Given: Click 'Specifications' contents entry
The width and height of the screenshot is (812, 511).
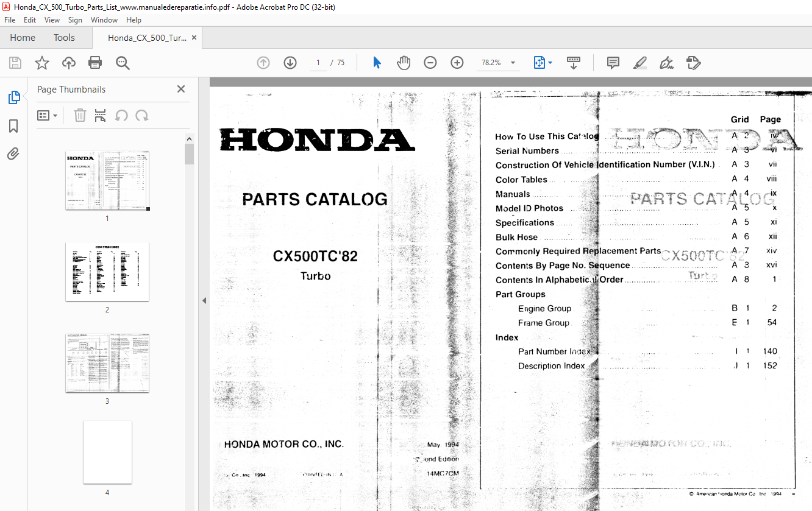Looking at the screenshot, I should click(x=524, y=223).
